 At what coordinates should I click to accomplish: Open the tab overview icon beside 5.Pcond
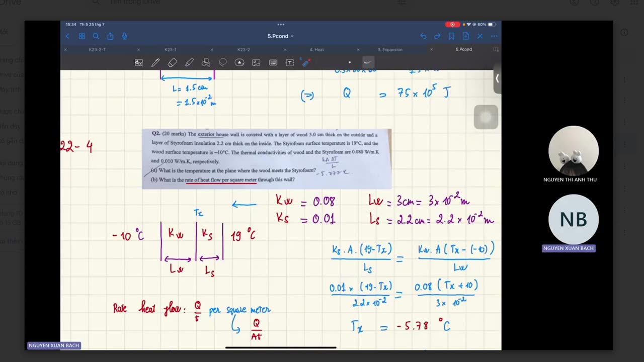496,50
